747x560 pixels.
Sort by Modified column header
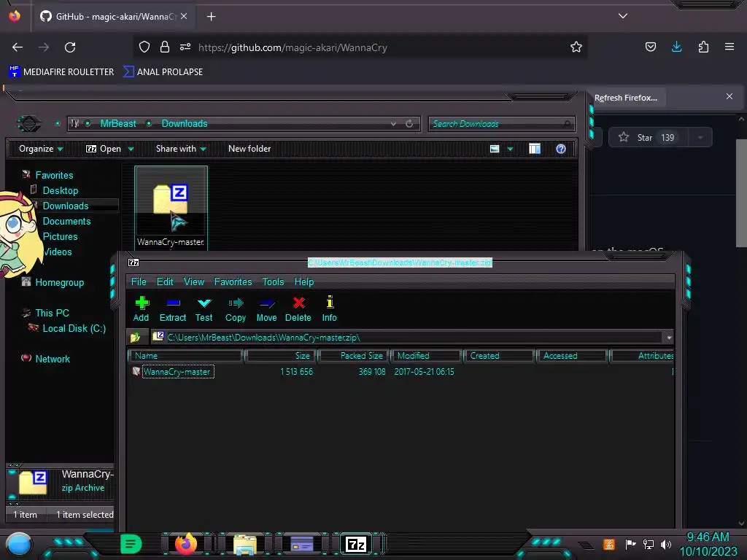pos(426,356)
